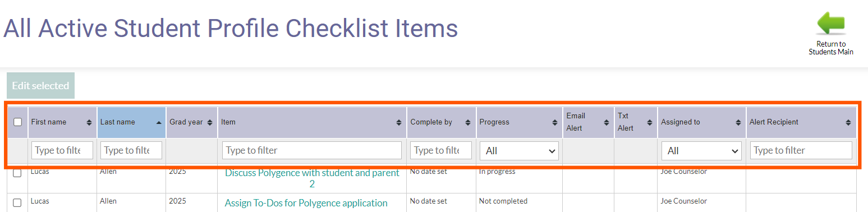Open the Assigned to filter dropdown
Image resolution: width=868 pixels, height=212 pixels.
coord(701,151)
